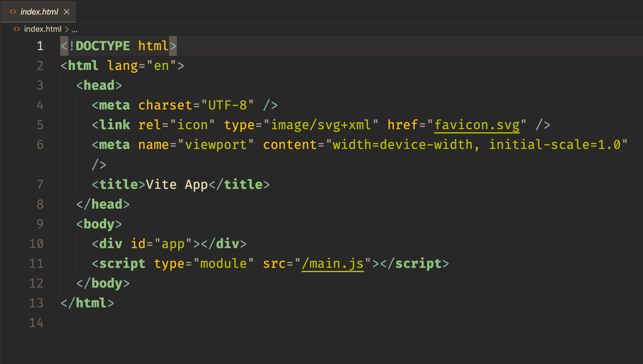Place cursor in the div id "app" value

[173, 244]
